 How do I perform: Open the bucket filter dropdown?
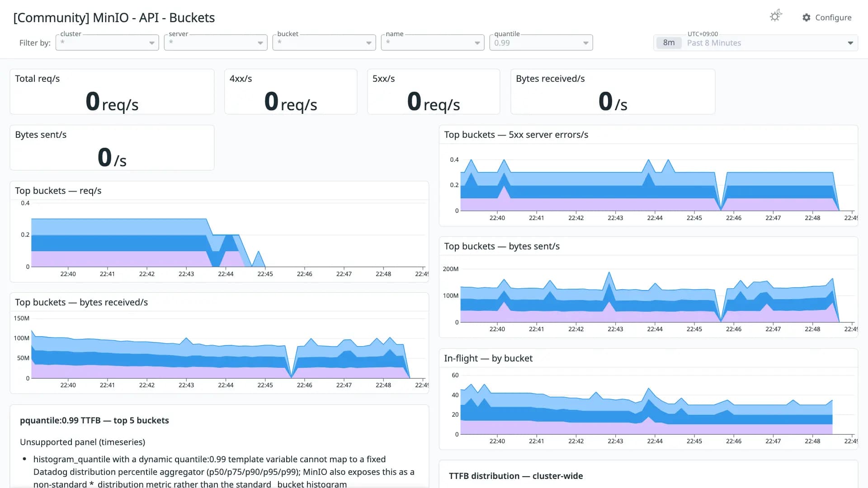tap(324, 42)
